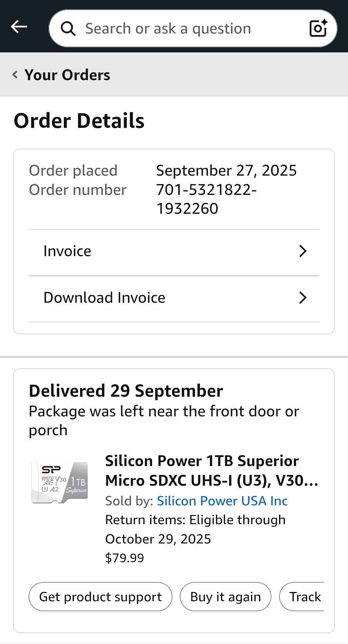
Task: Open the Invoice row
Action: [67, 251]
